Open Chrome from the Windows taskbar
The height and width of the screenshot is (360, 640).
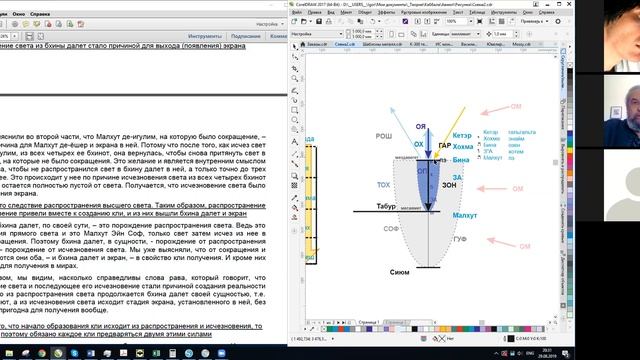tap(42, 353)
